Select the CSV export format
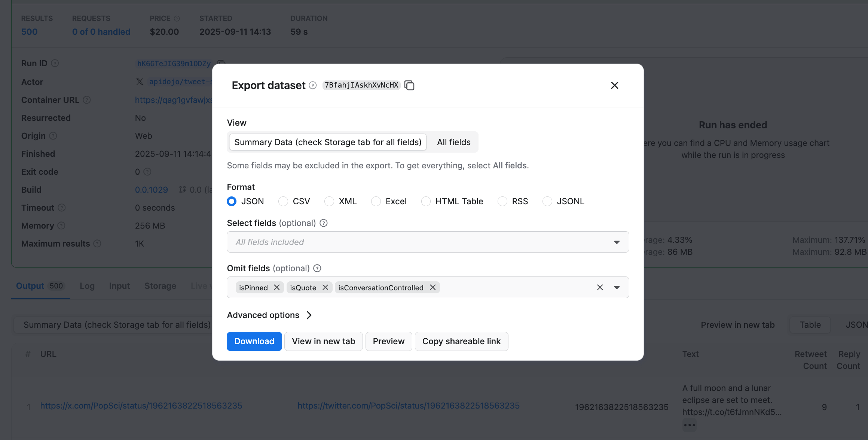868x440 pixels. (283, 201)
